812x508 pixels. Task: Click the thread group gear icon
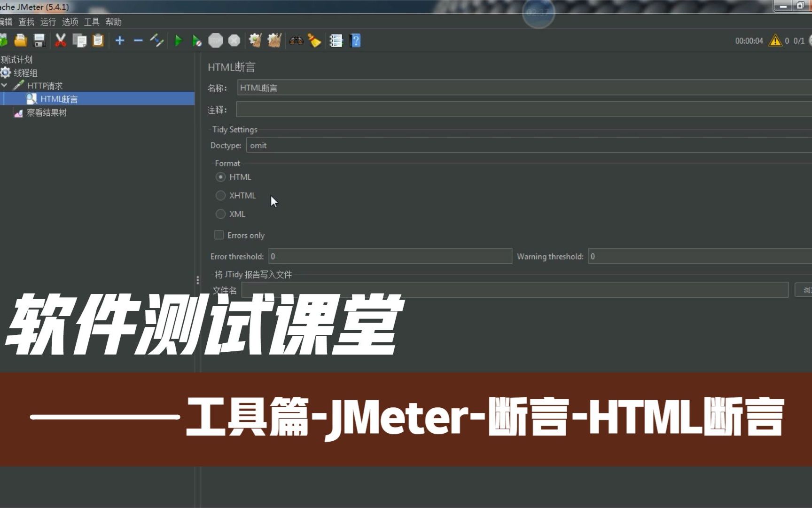point(6,72)
